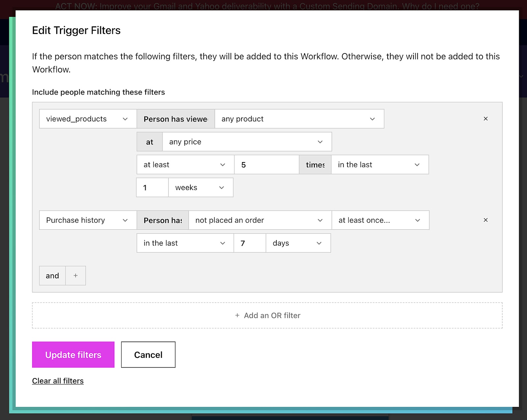Click the and connector label
527x420 pixels.
[52, 275]
